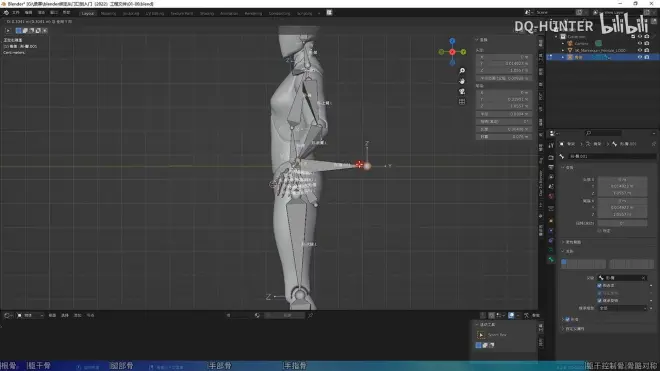
Task: Toggle visibility of SK_Mannequin_Female_LOD0
Action: click(639, 50)
